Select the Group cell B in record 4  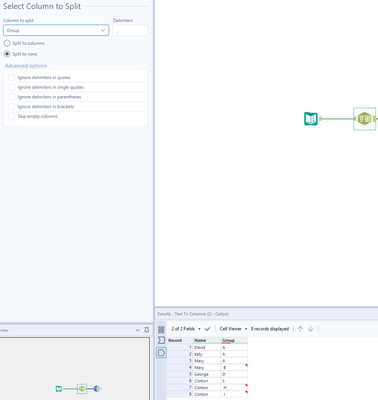[234, 367]
